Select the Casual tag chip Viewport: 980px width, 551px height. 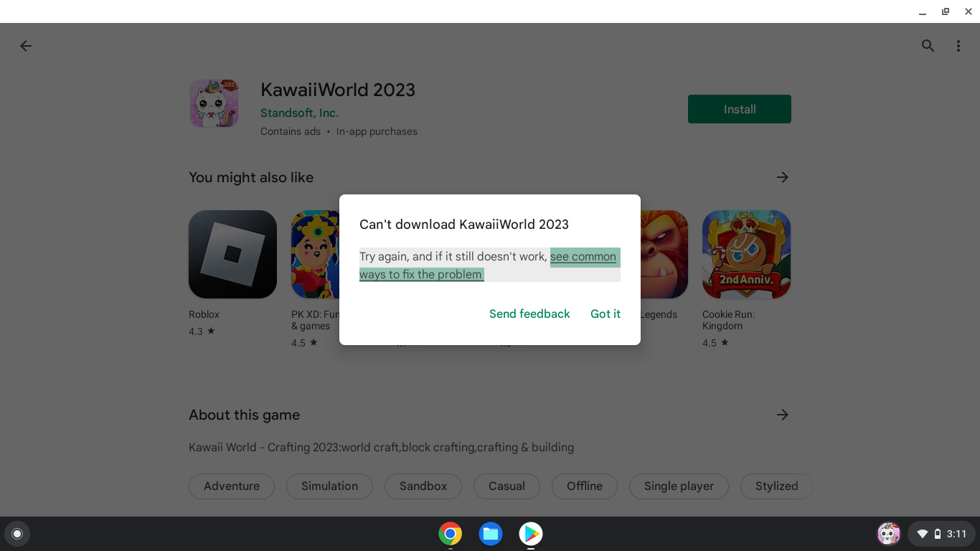[507, 486]
